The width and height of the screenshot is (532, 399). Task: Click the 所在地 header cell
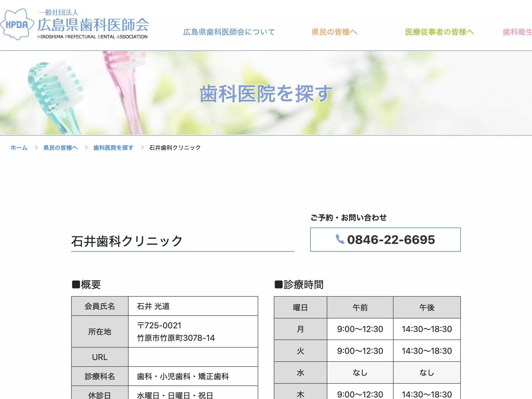[x=100, y=331]
